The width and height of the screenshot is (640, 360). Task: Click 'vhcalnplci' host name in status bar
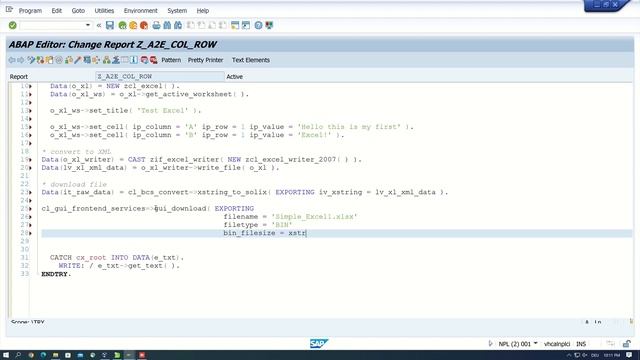click(x=557, y=344)
